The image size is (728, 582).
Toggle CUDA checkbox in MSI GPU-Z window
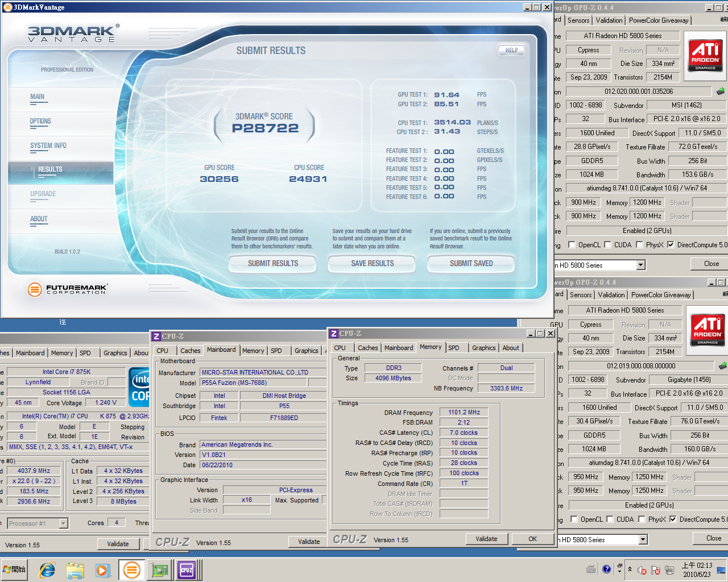pyautogui.click(x=607, y=245)
